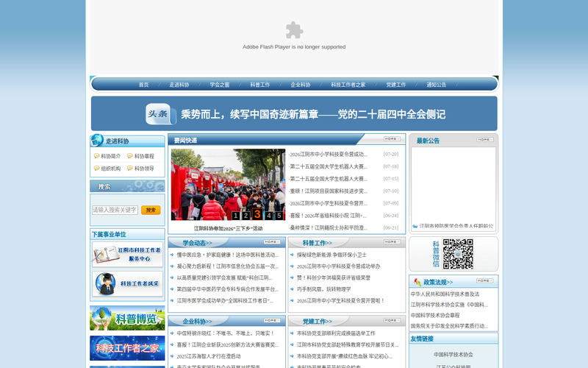This screenshot has height=368, width=588.
Task: Show slide 4 in the news slideshow
Action: pyautogui.click(x=269, y=216)
